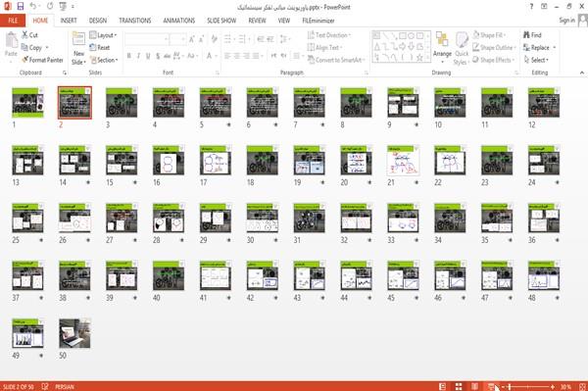Select slide thumbnail 31
This screenshot has width=588, height=391.
pos(309,219)
